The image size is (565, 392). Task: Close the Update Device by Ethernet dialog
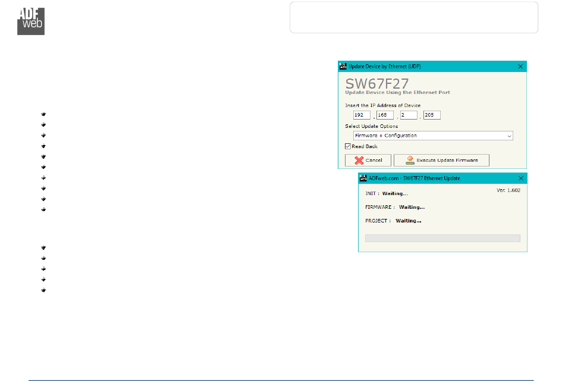pyautogui.click(x=520, y=66)
